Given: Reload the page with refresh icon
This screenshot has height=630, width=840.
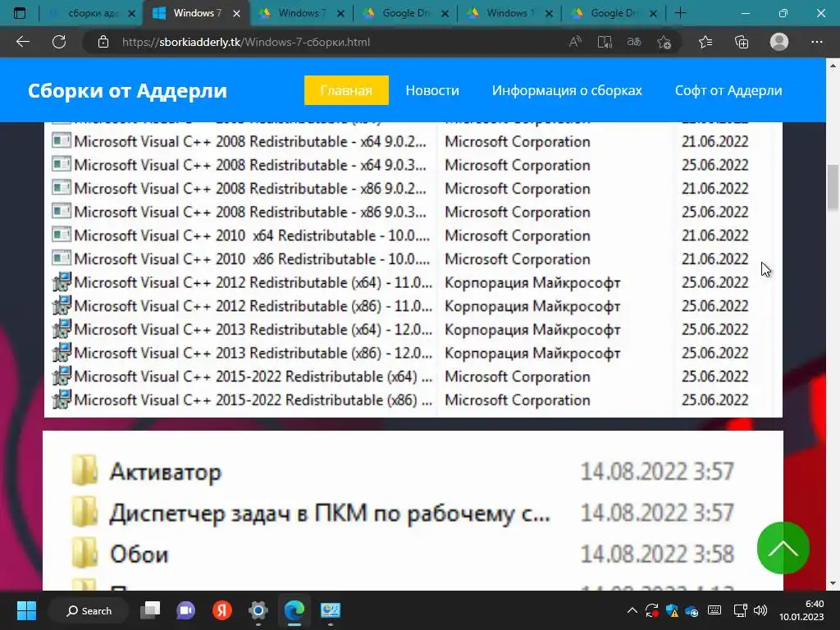Looking at the screenshot, I should pos(59,42).
